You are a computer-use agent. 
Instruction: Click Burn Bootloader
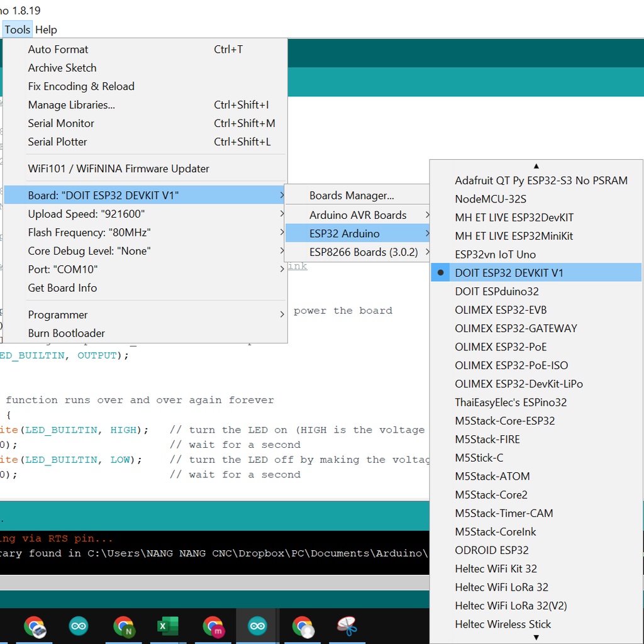[x=66, y=333]
